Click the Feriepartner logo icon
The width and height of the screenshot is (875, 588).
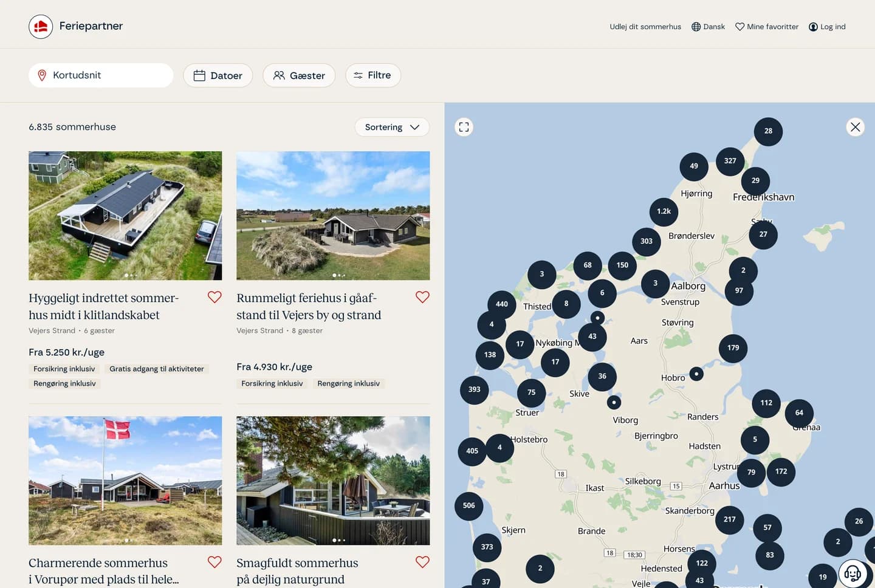point(41,27)
